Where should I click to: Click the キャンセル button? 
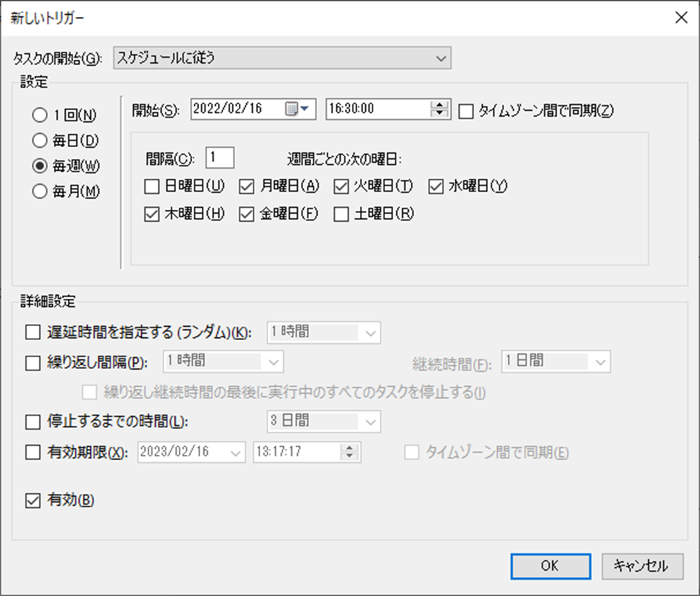click(x=642, y=566)
